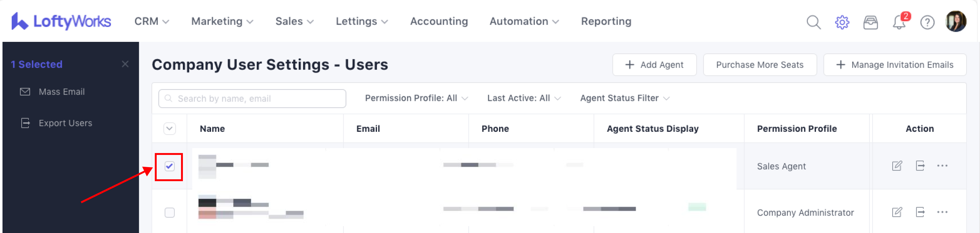The image size is (980, 233).
Task: Expand the Permission Profile: All filter
Action: point(416,98)
